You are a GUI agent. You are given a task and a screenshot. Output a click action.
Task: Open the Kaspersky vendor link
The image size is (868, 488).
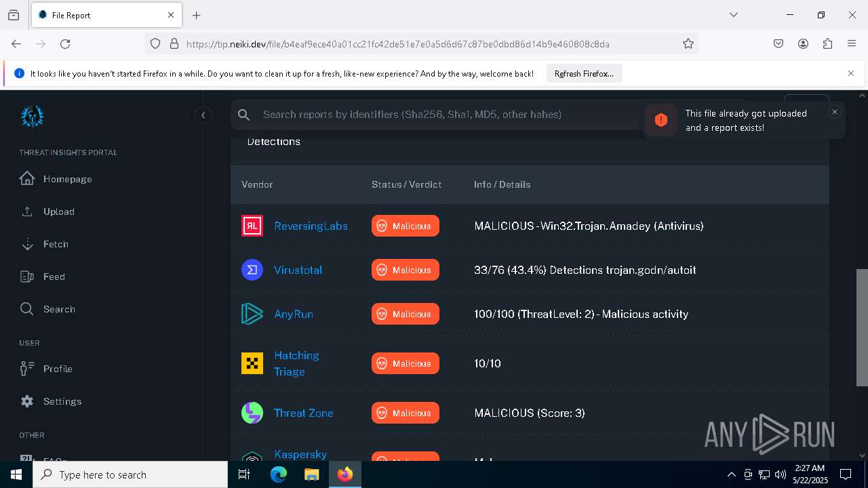click(x=300, y=454)
